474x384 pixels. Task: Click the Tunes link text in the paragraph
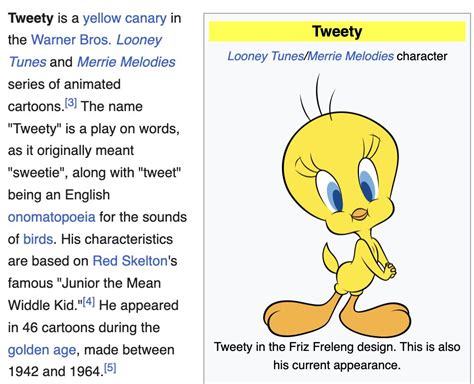click(27, 62)
